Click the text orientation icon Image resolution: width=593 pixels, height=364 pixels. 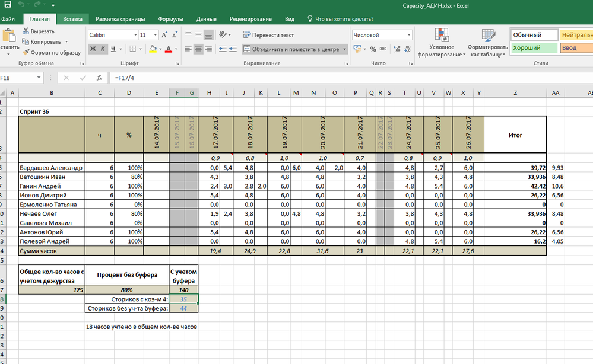click(223, 34)
